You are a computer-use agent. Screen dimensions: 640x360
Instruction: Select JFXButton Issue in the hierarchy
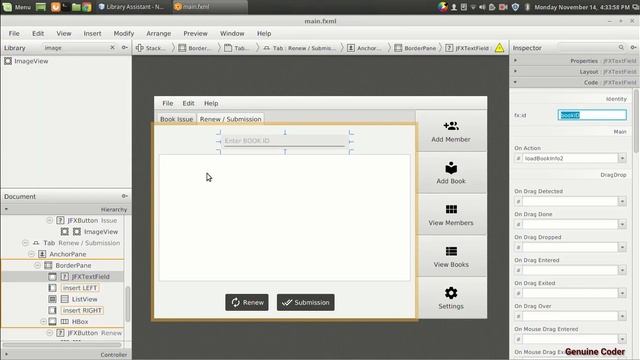coord(88,220)
